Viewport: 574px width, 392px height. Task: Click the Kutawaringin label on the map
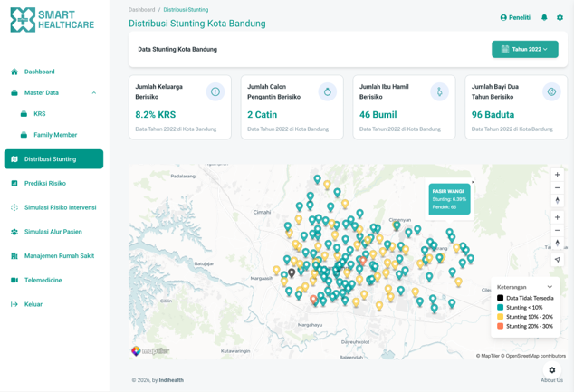point(235,351)
